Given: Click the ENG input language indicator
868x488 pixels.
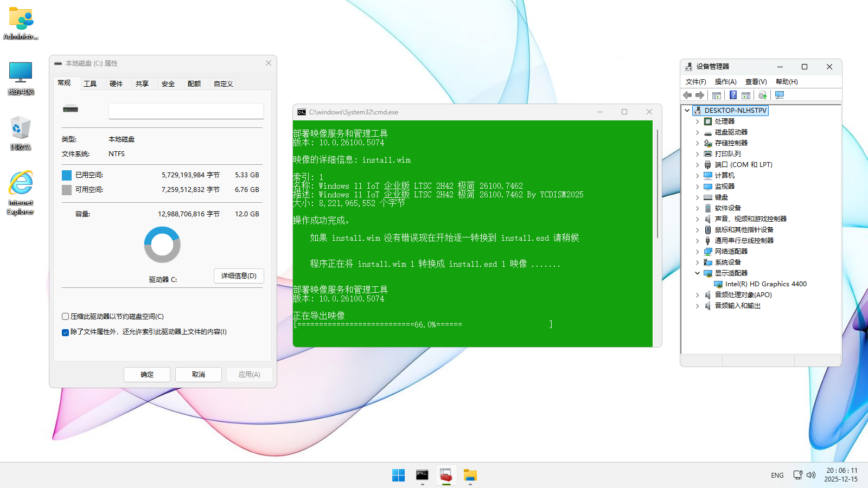Looking at the screenshot, I should coord(777,476).
